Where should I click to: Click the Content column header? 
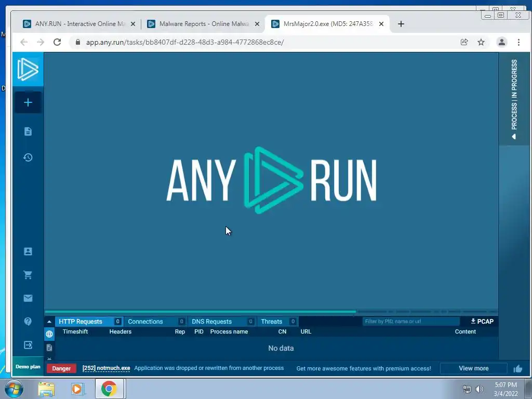pyautogui.click(x=465, y=331)
